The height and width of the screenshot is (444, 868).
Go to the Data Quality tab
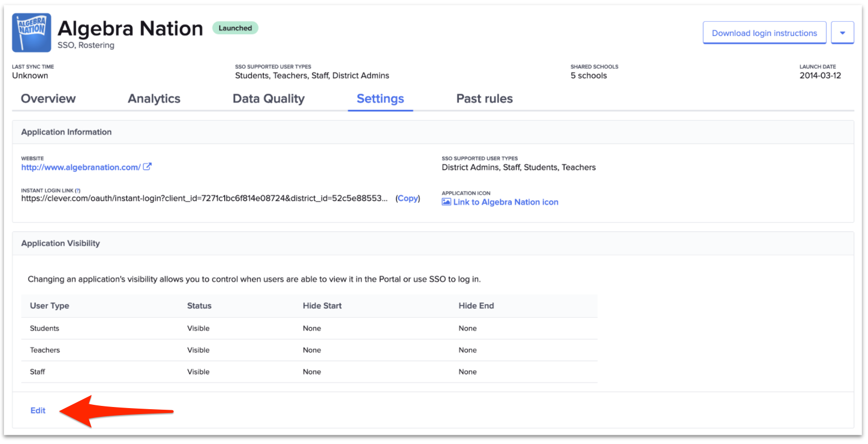pyautogui.click(x=268, y=99)
